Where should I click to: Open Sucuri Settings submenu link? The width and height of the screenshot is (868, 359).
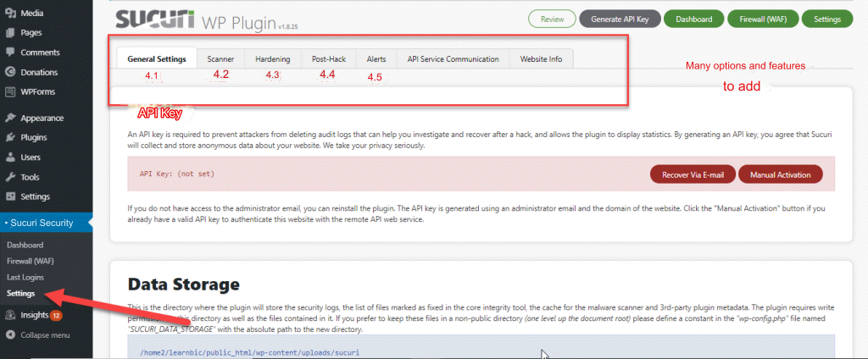20,294
